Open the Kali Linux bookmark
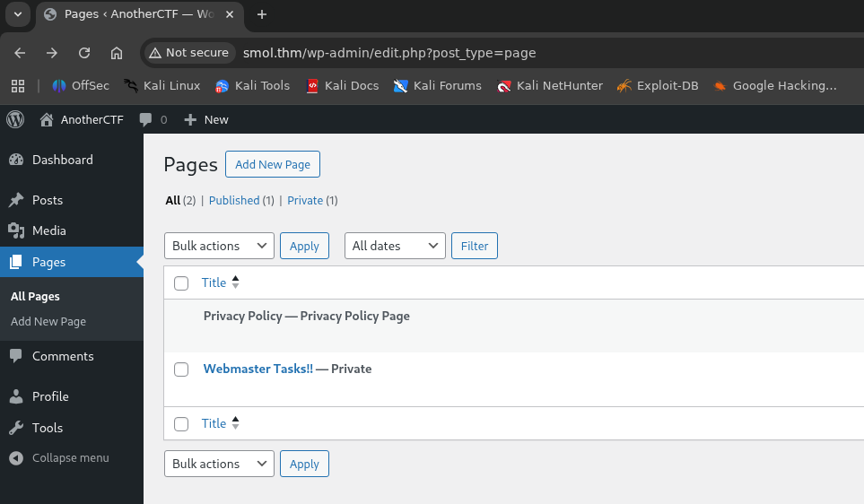The height and width of the screenshot is (504, 864). point(162,86)
